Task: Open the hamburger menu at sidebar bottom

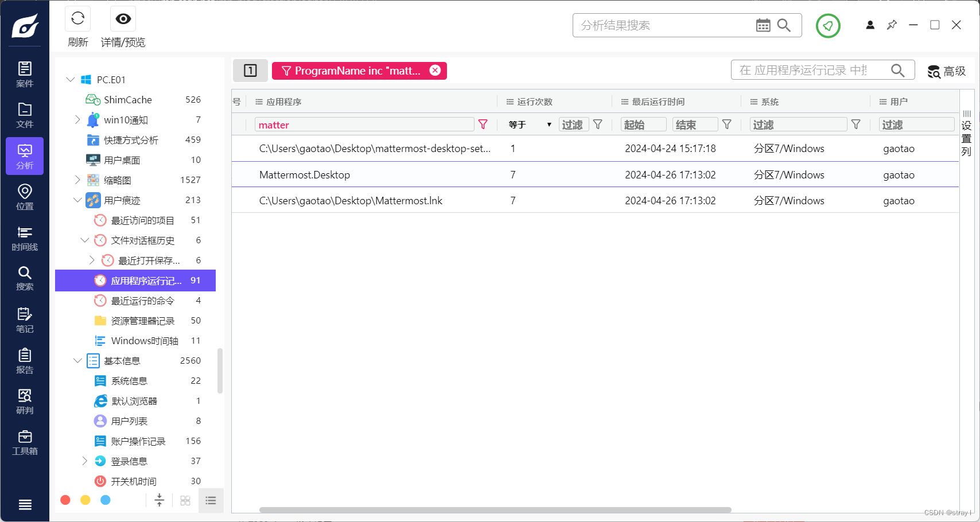Action: 25,505
